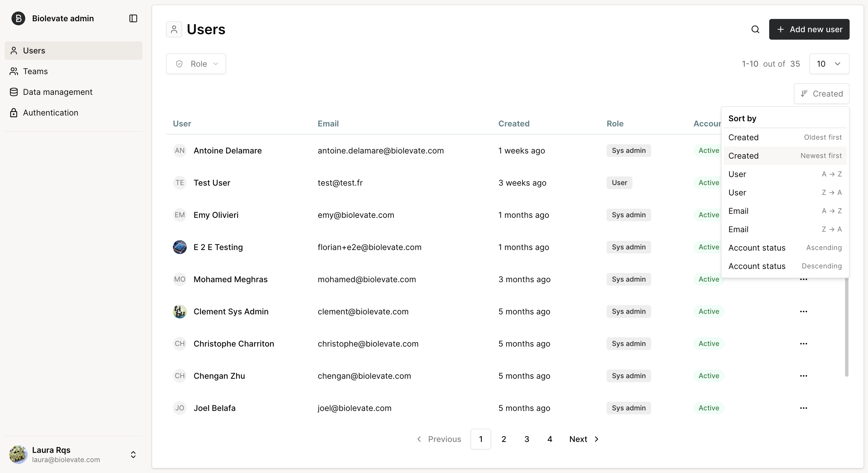Click the Users page header icon
This screenshot has width=868, height=473.
(174, 29)
